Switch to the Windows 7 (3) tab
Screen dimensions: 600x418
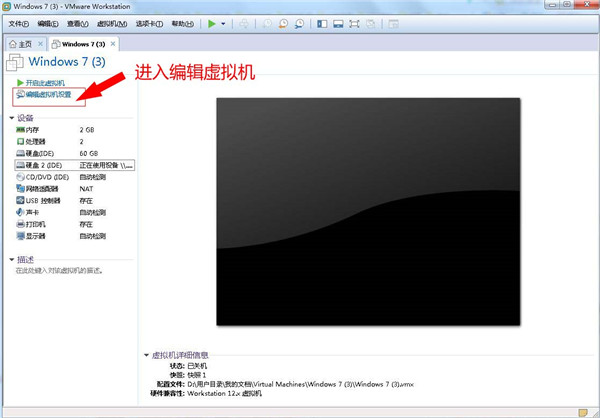click(83, 44)
